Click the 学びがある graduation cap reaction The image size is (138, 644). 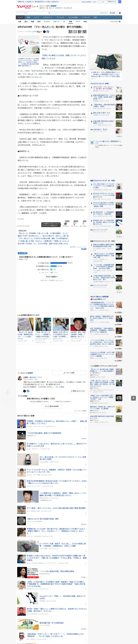point(66,224)
